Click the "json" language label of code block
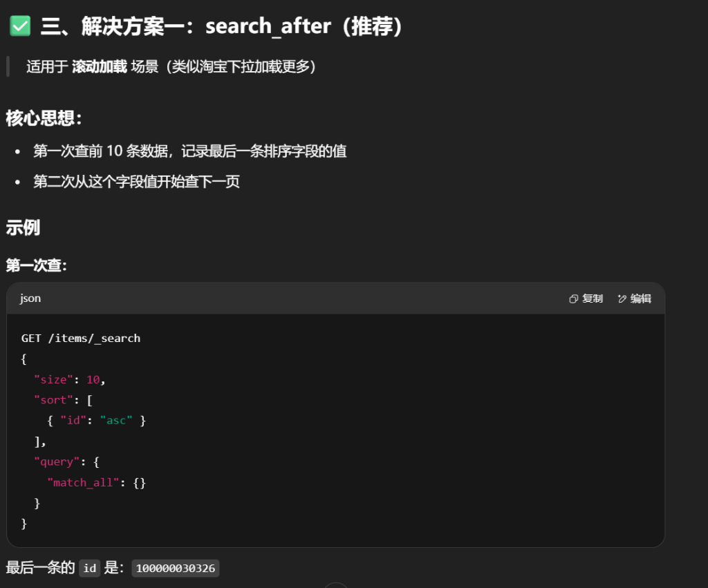 pos(30,298)
